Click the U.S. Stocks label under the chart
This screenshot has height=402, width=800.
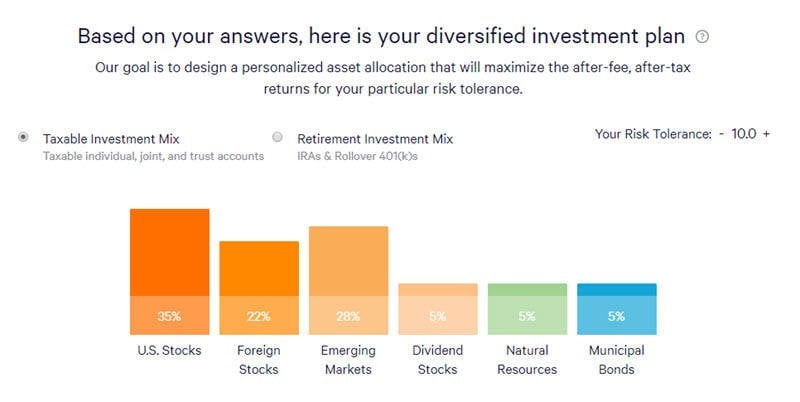click(x=169, y=350)
